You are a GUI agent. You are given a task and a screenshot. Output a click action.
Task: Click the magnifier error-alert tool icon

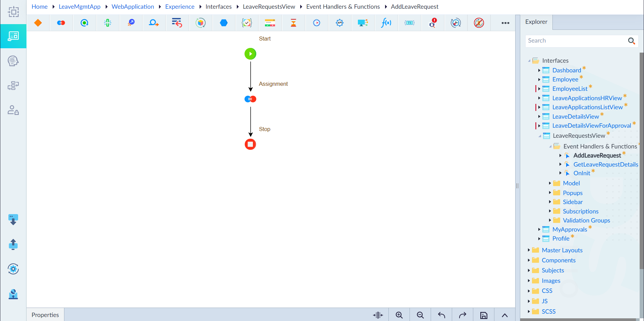tap(433, 23)
